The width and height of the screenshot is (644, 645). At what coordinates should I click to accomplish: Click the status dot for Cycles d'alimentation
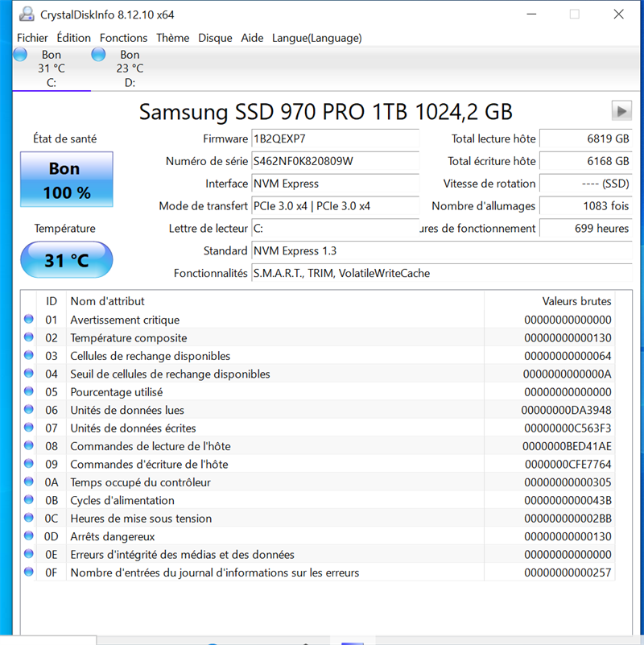pos(29,500)
